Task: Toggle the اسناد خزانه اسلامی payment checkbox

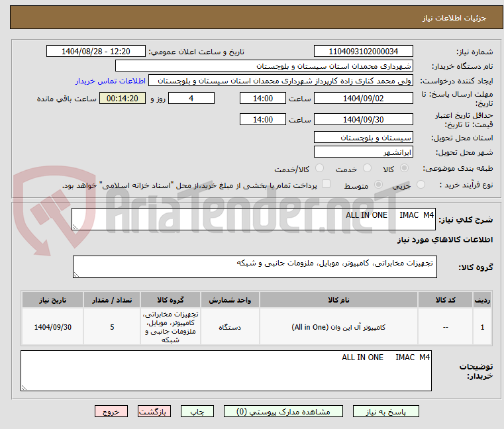Action: point(326,184)
